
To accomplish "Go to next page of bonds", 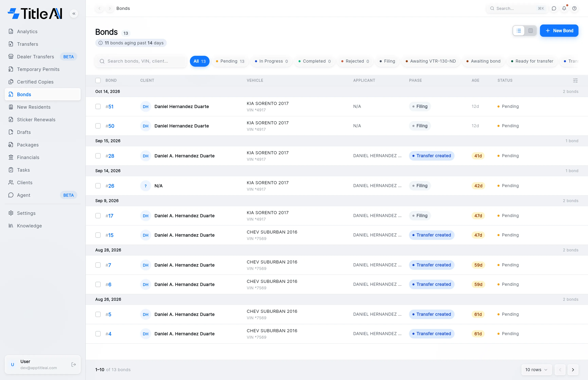I will pos(573,370).
